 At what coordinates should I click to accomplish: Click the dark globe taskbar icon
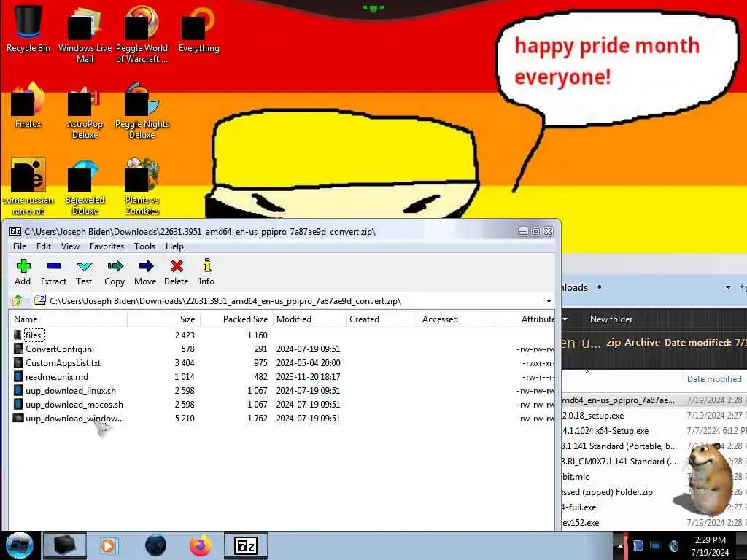coord(155,545)
